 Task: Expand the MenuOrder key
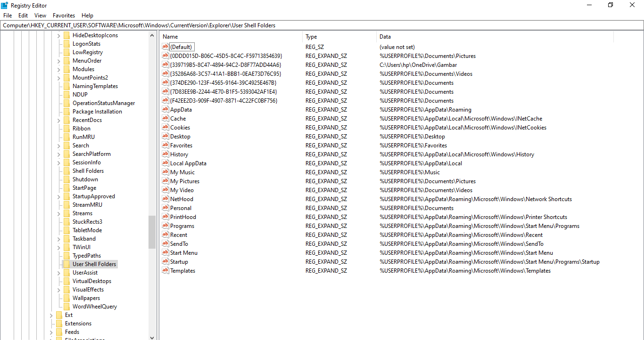(59, 61)
